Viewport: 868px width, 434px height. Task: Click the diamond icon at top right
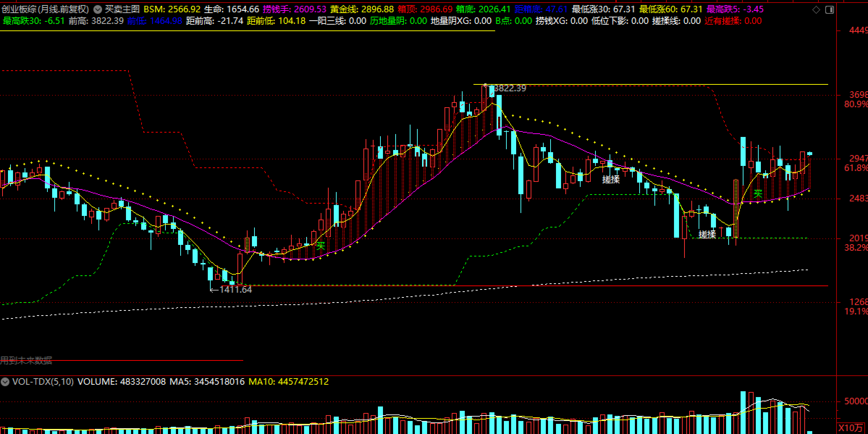pos(816,10)
